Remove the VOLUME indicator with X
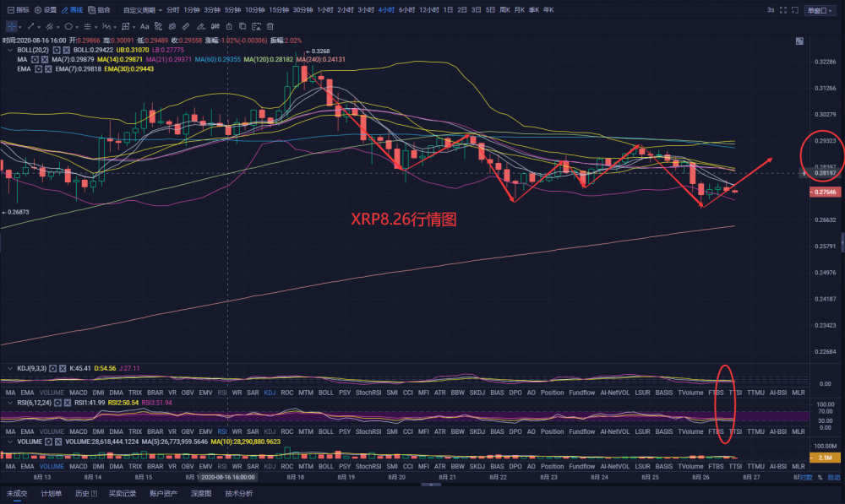Image resolution: width=845 pixels, height=504 pixels. click(58, 442)
